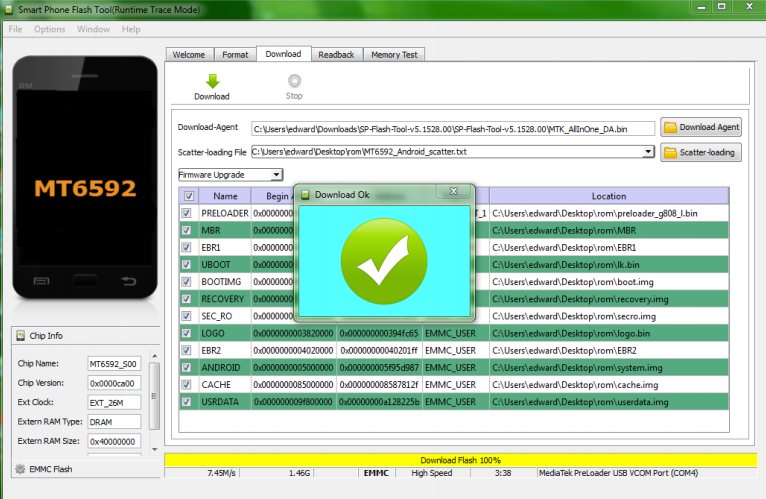This screenshot has height=499, width=766.
Task: Click the Chip Info scrollbar up arrow
Action: 154,356
